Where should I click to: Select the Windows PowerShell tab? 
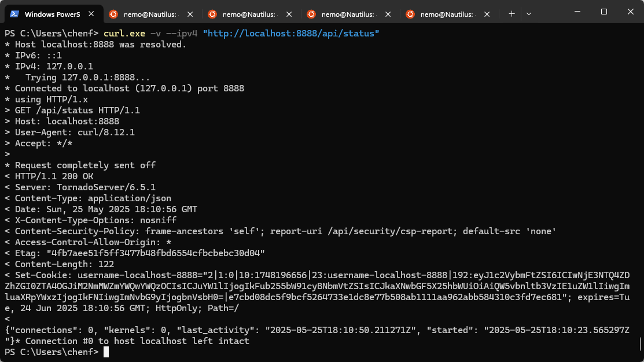coord(52,14)
